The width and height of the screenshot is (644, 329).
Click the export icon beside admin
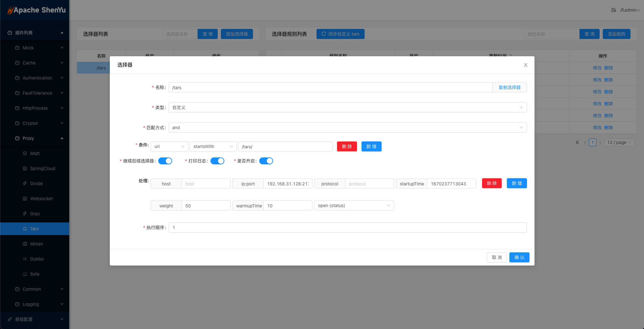pyautogui.click(x=613, y=10)
